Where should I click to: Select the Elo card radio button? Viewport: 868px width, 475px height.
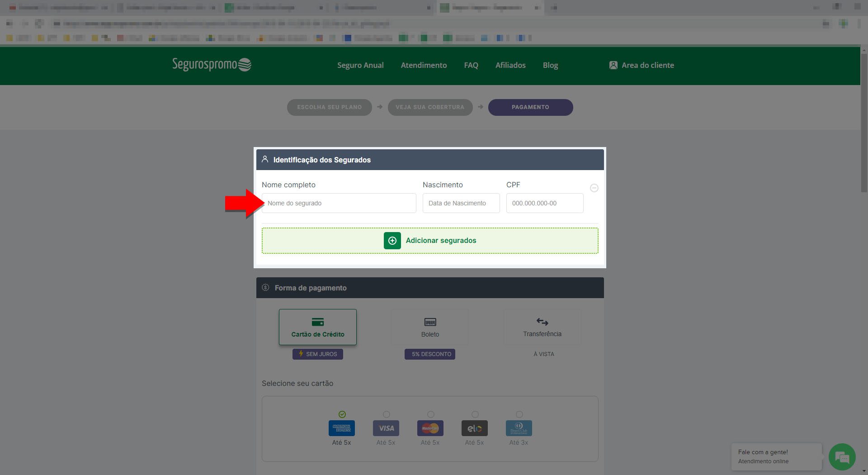(475, 414)
